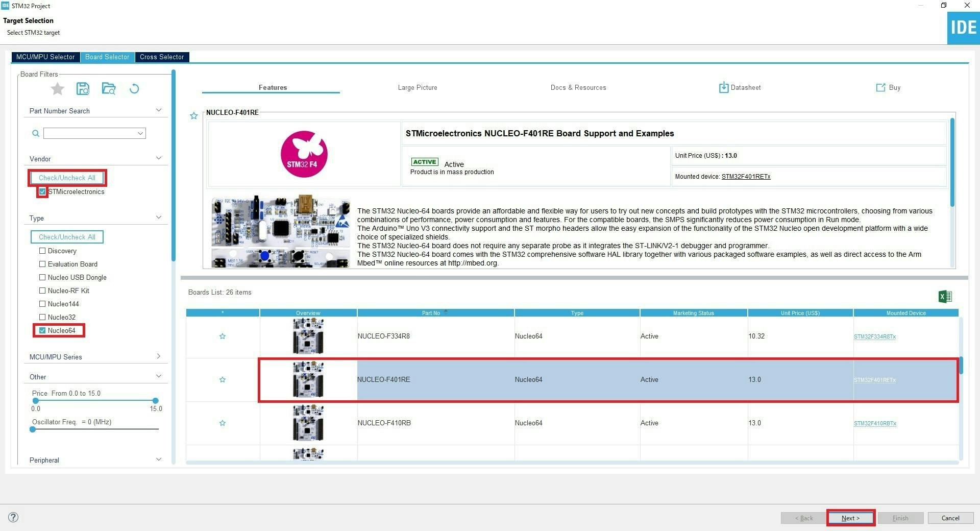Collapse the Type filter section
The height and width of the screenshot is (531, 980).
pos(159,218)
